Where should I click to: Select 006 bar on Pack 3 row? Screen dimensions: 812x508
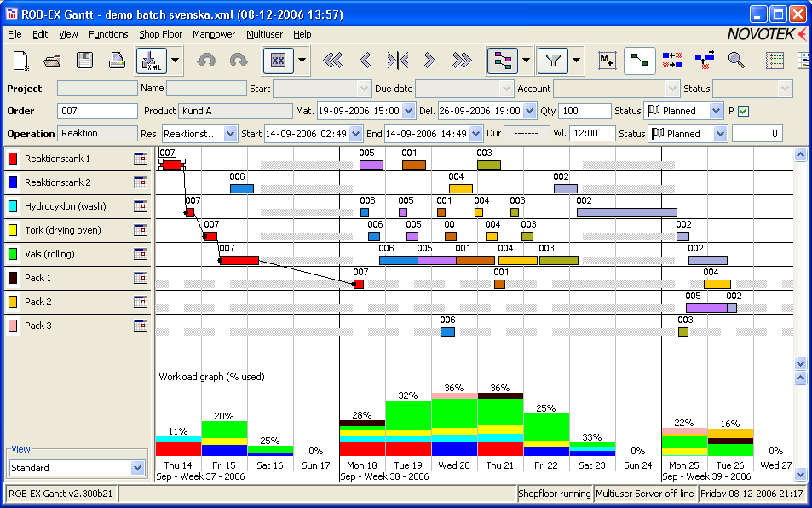(x=447, y=332)
